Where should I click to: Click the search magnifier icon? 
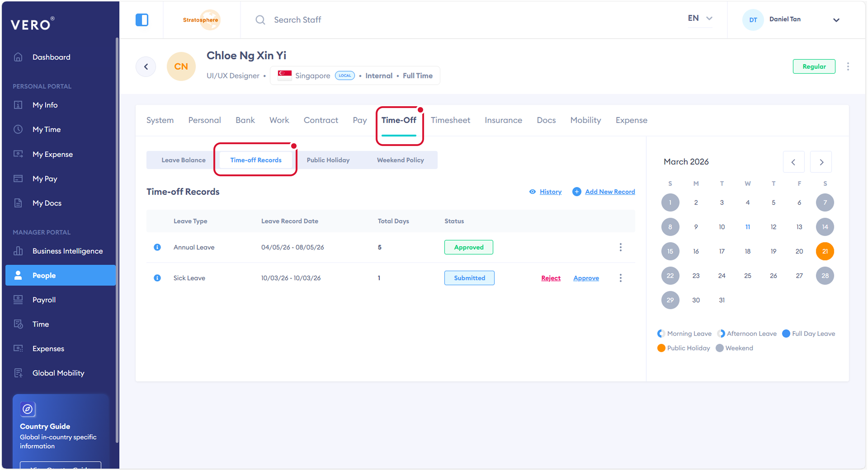coord(260,19)
